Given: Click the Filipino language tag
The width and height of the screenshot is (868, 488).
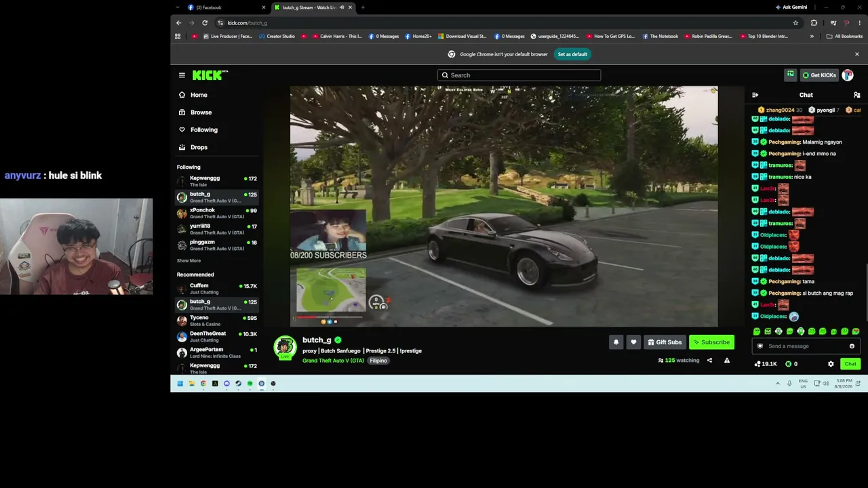Looking at the screenshot, I should pos(378,361).
